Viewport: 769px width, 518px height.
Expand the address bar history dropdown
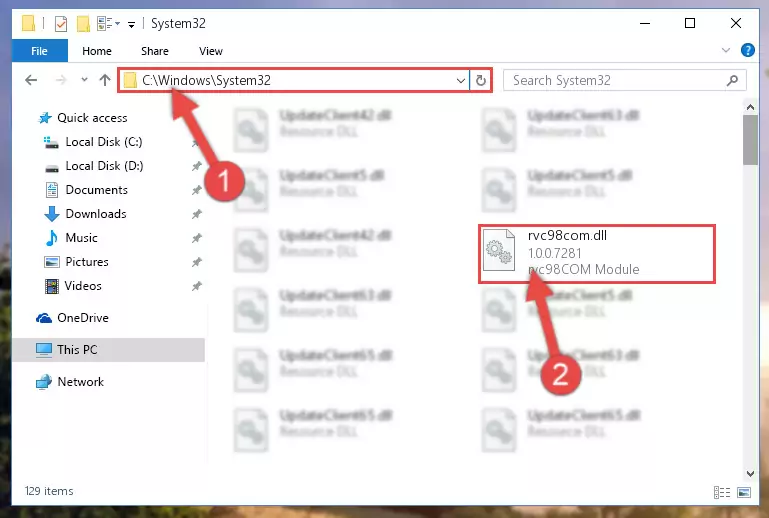tap(461, 80)
